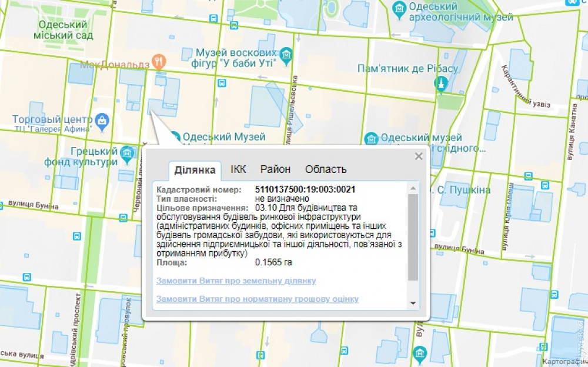Click the Одеський археологічний музей marker icon
588x367 pixels.
pyautogui.click(x=400, y=8)
